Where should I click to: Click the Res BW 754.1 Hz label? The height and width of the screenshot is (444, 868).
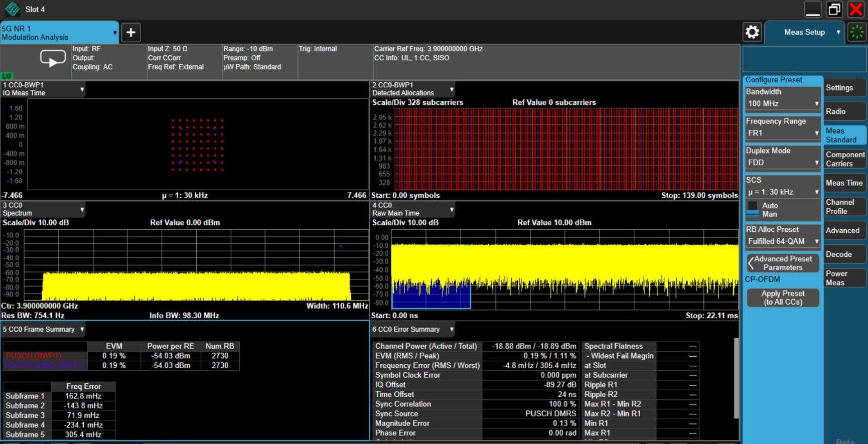[x=33, y=316]
